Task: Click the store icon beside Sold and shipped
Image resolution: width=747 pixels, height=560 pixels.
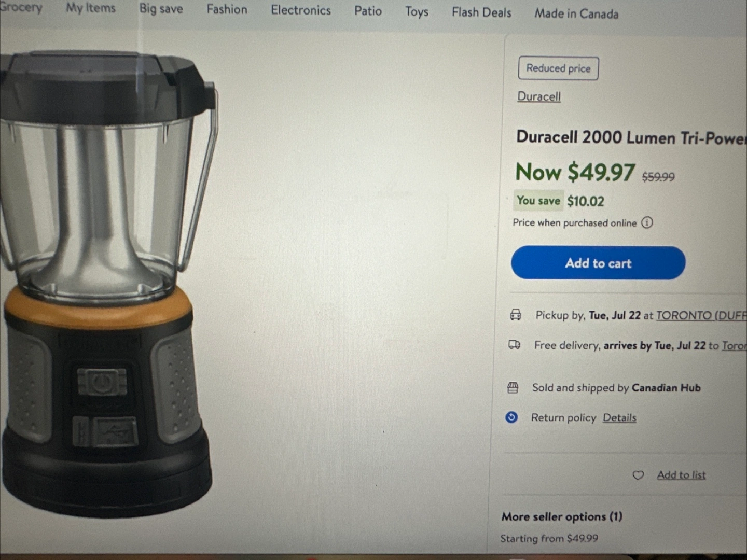Action: pos(513,387)
